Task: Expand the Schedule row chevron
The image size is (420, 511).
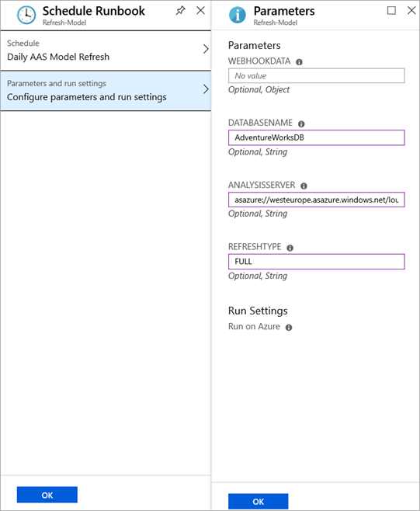Action: tap(206, 49)
